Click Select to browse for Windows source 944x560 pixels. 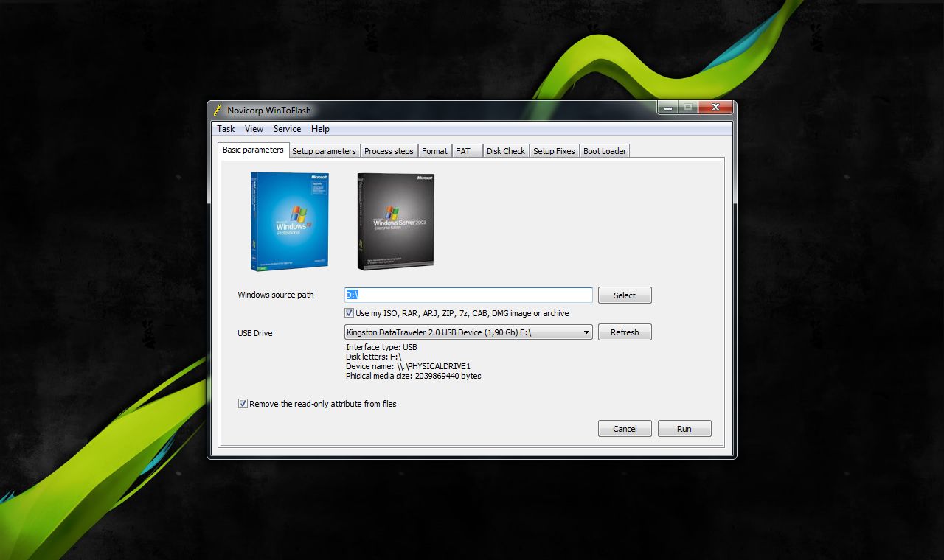click(625, 295)
